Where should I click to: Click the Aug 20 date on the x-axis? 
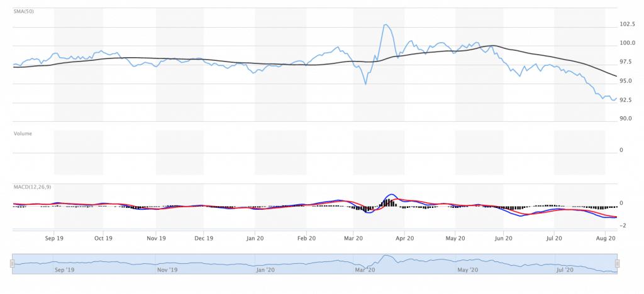click(x=605, y=239)
